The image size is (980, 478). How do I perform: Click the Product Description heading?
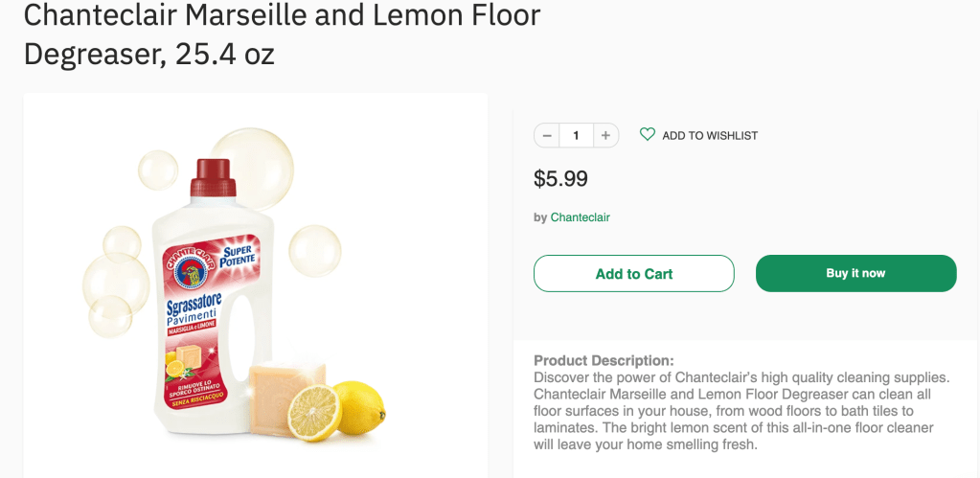(x=604, y=360)
